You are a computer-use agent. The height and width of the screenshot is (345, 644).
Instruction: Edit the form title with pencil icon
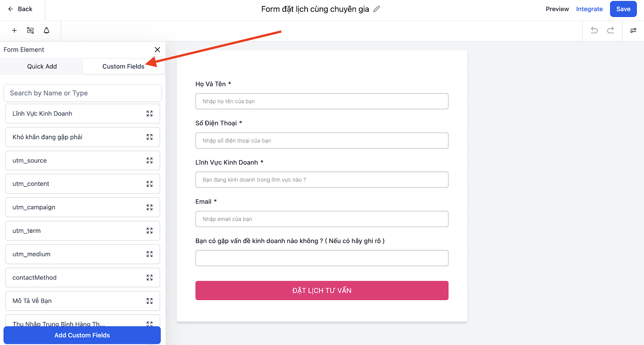pyautogui.click(x=377, y=9)
